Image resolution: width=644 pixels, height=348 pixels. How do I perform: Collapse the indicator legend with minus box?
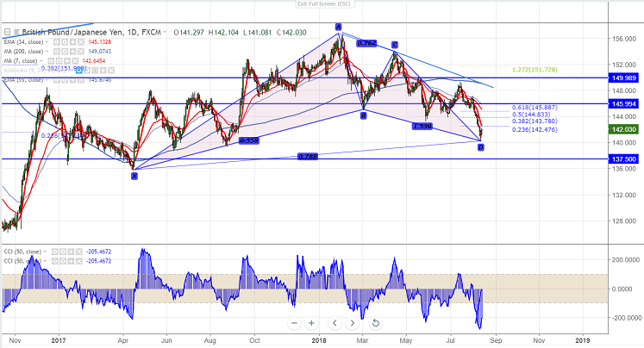click(x=8, y=32)
